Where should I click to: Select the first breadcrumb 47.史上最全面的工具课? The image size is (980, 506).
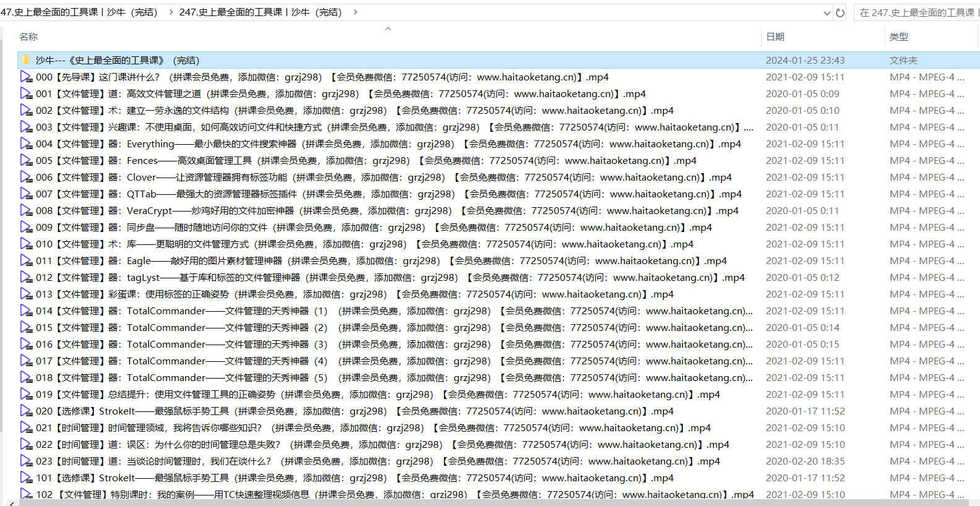pyautogui.click(x=79, y=12)
